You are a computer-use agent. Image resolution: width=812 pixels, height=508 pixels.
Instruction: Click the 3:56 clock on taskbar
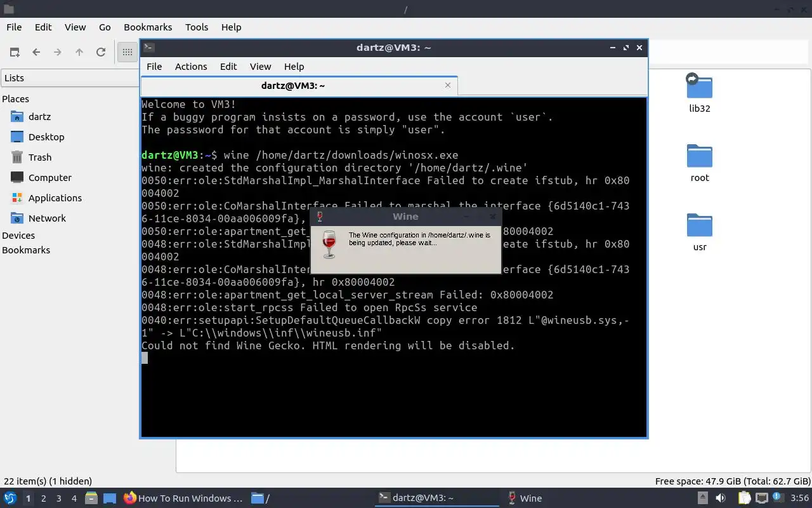[x=800, y=498]
